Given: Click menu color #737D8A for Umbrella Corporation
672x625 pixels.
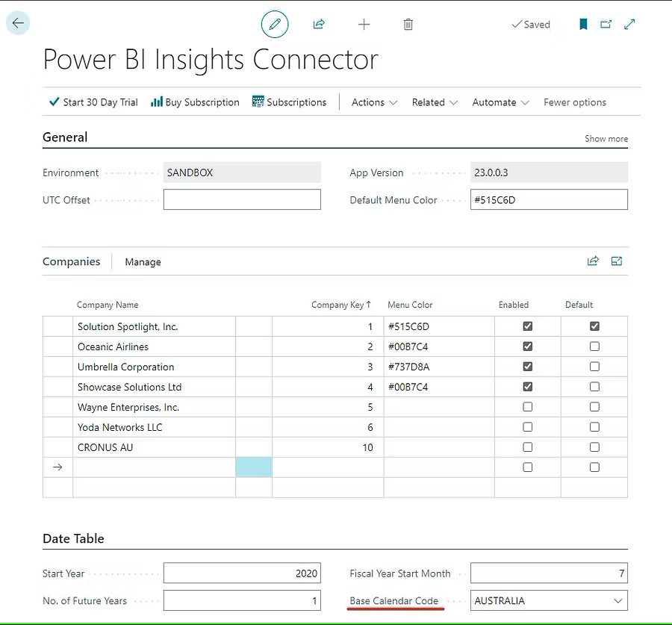Looking at the screenshot, I should (x=439, y=367).
